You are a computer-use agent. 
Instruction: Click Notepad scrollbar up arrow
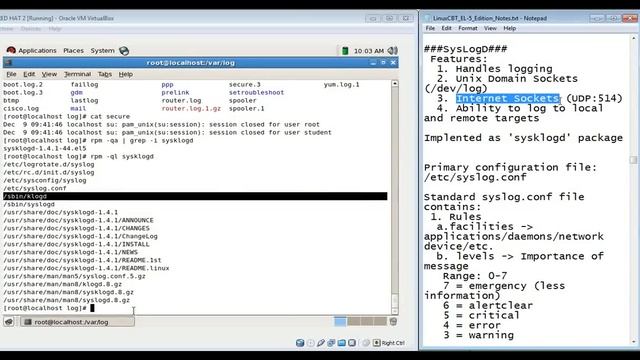click(x=633, y=38)
